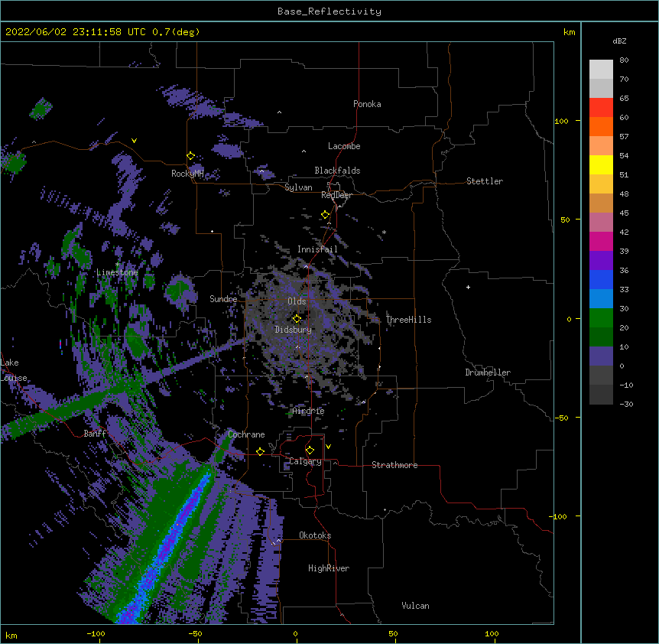Click the HighRiver town label
Screen dimensions: 659x644
[x=329, y=568]
